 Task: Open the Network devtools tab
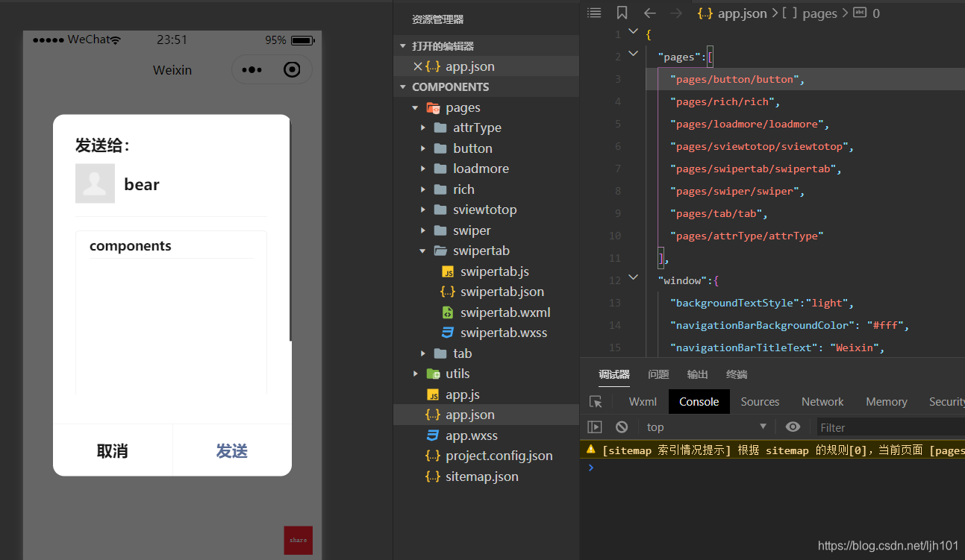pyautogui.click(x=822, y=401)
